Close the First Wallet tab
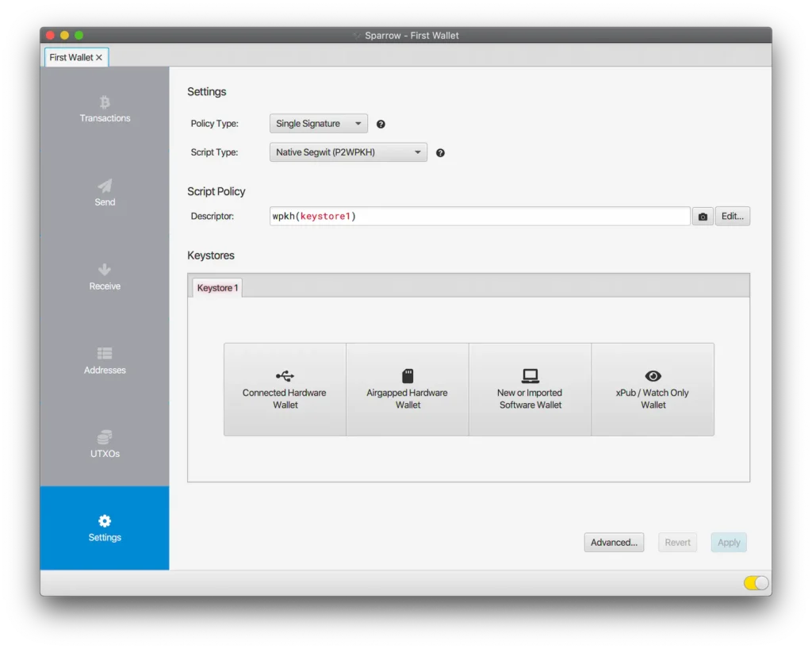 pos(99,58)
